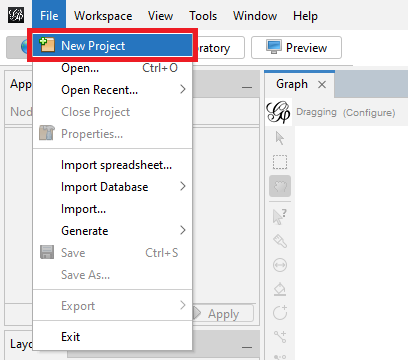The width and height of the screenshot is (408, 360).
Task: Open the Tools menu
Action: 203,16
